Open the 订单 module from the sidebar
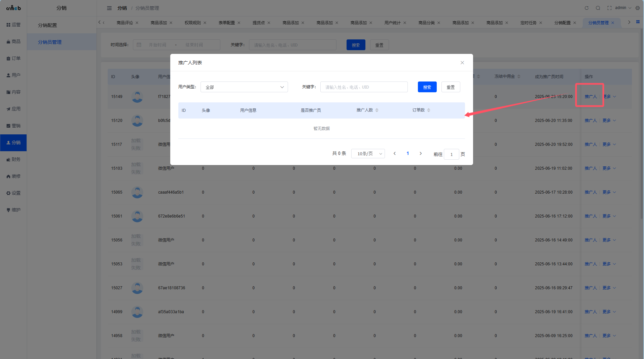 pos(13,58)
